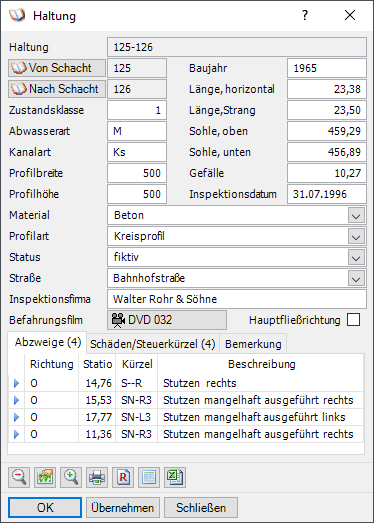
Task: Click the Gefälle field 10,27
Action: (327, 173)
